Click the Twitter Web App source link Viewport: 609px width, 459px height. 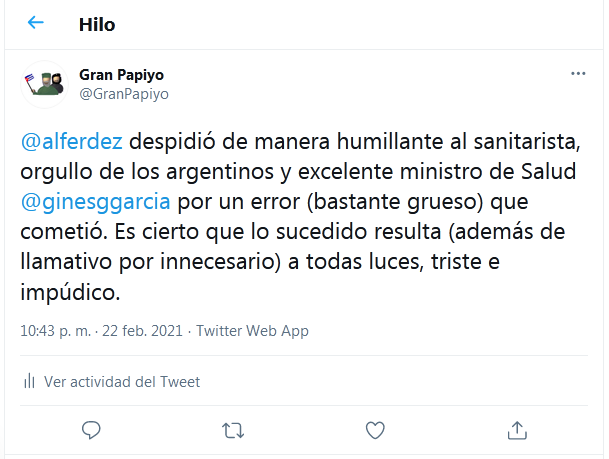click(252, 331)
